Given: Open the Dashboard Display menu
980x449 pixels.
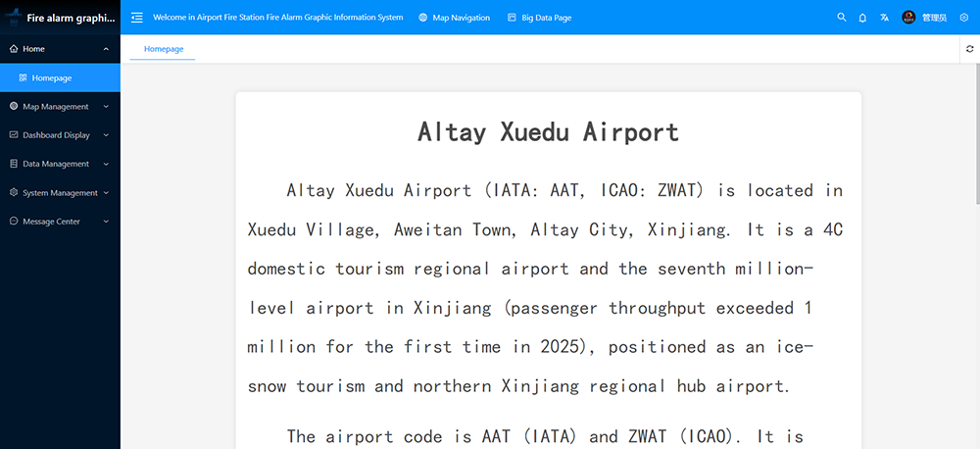Looking at the screenshot, I should (60, 135).
